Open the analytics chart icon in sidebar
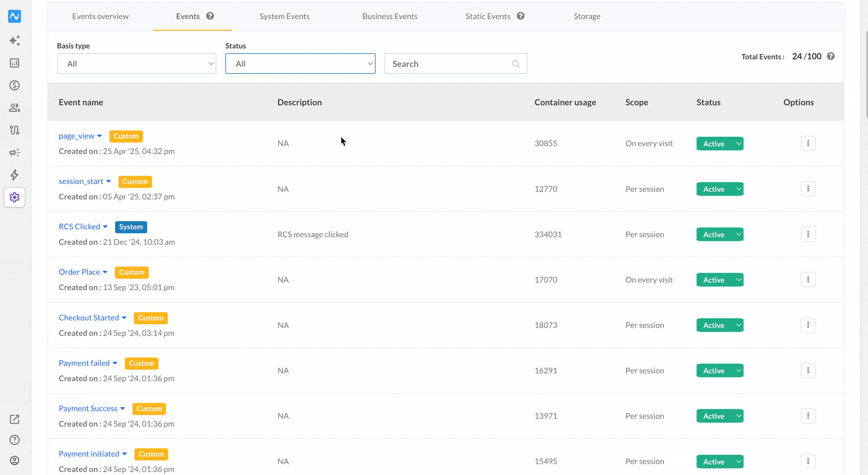Image resolution: width=868 pixels, height=475 pixels. 15,63
